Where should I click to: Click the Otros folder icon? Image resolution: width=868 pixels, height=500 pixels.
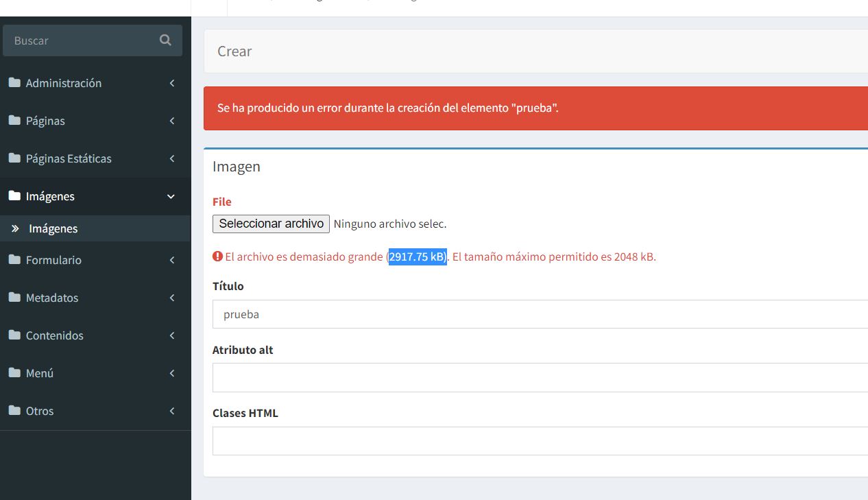(x=14, y=411)
